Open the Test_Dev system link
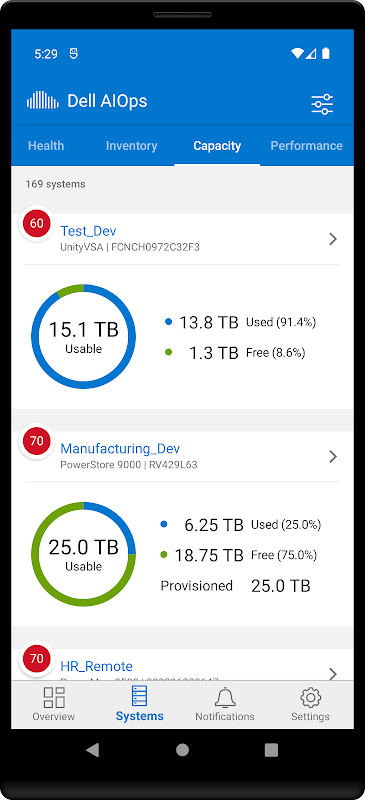The image size is (365, 800). pyautogui.click(x=88, y=231)
